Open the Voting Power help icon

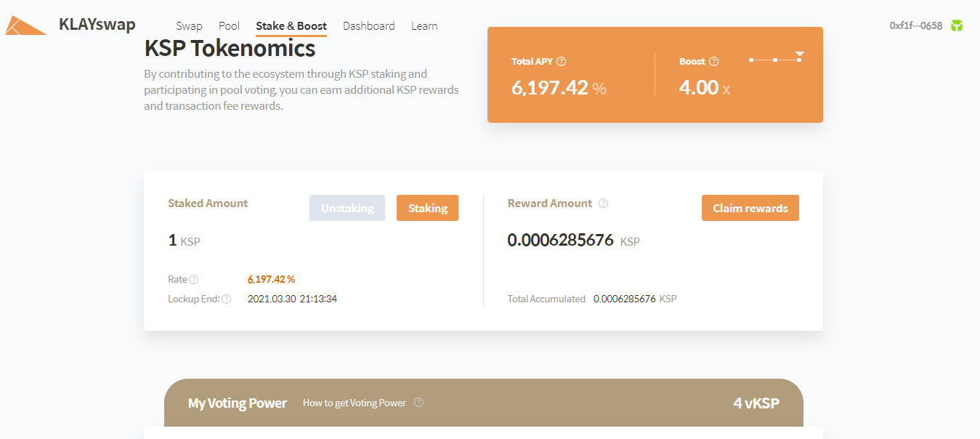418,403
